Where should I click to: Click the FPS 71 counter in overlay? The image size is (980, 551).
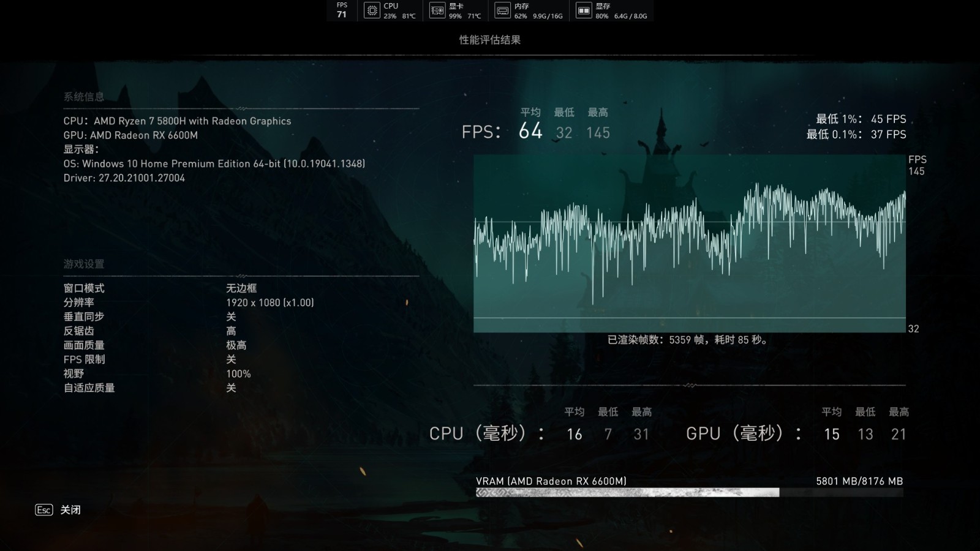click(x=342, y=10)
